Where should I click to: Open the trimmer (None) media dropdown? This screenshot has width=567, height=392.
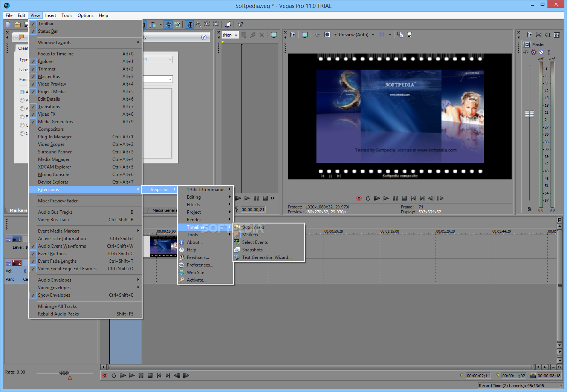[x=231, y=35]
